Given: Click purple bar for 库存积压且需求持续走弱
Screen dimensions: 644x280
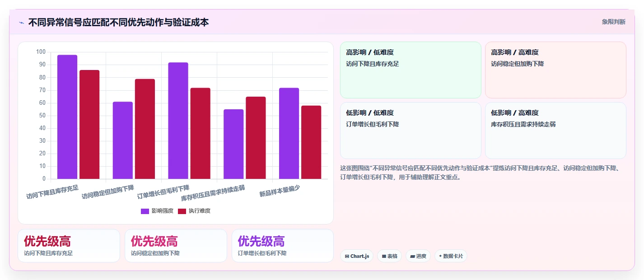Looking at the screenshot, I should point(233,144).
